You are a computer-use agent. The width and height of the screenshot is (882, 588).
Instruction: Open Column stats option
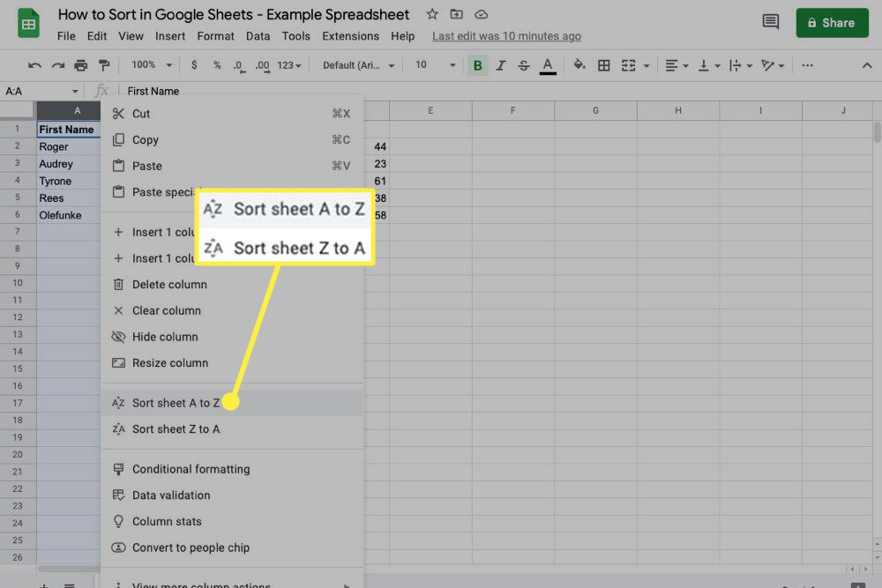pyautogui.click(x=232, y=521)
